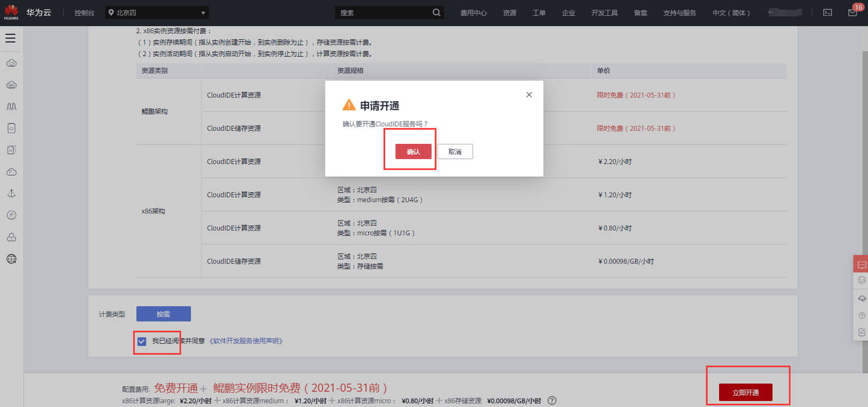The width and height of the screenshot is (868, 407).
Task: Toggle the hamburger menu at sidebar top
Action: 10,38
